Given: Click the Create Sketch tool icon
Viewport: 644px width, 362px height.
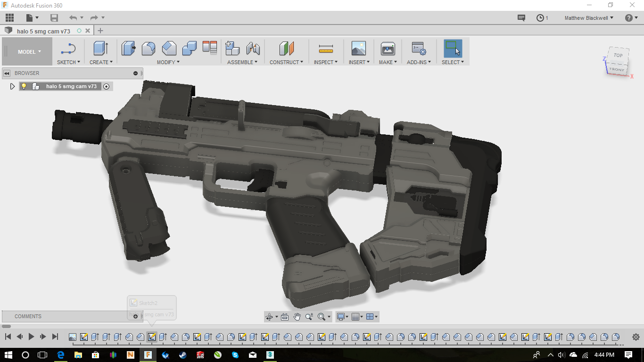Looking at the screenshot, I should click(x=68, y=49).
